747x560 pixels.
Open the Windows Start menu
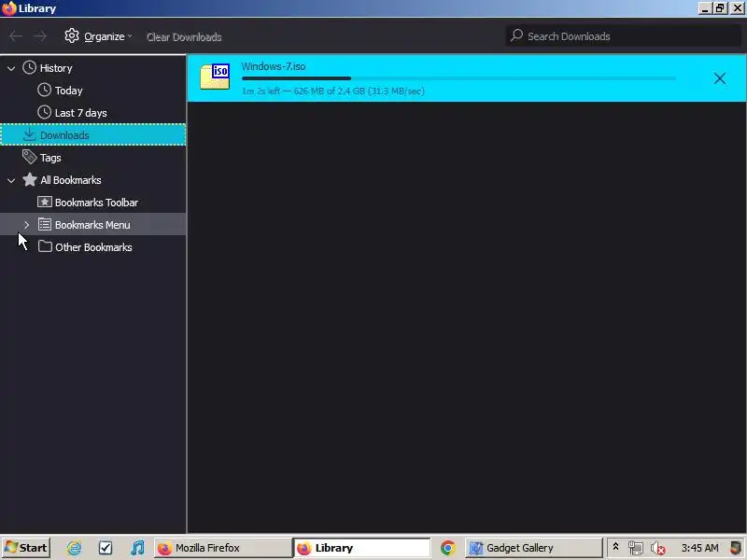pos(26,548)
